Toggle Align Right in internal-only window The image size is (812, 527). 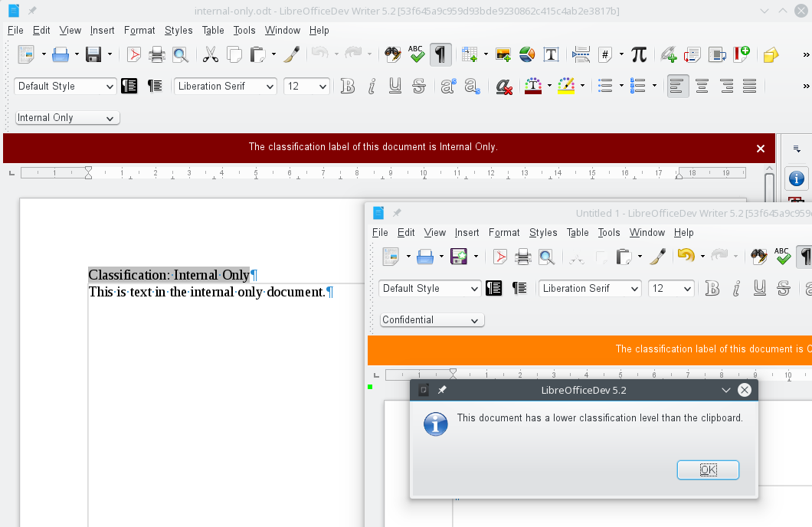[726, 86]
